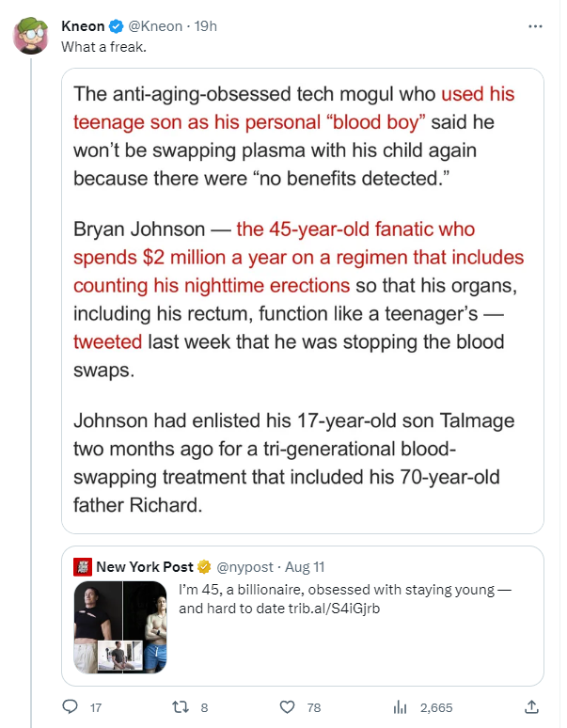Click the reply speech bubble icon
567x728 pixels.
point(70,706)
